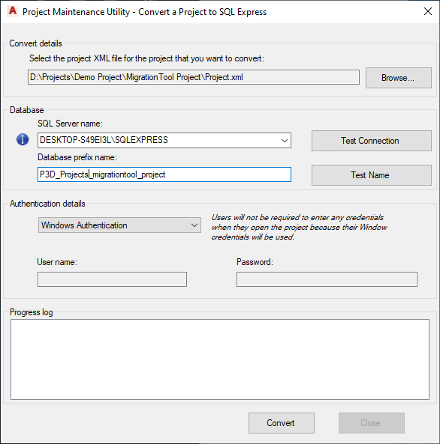Screen dimensions: 440x444
Task: Click the dialog title bar text
Action: coord(144,12)
